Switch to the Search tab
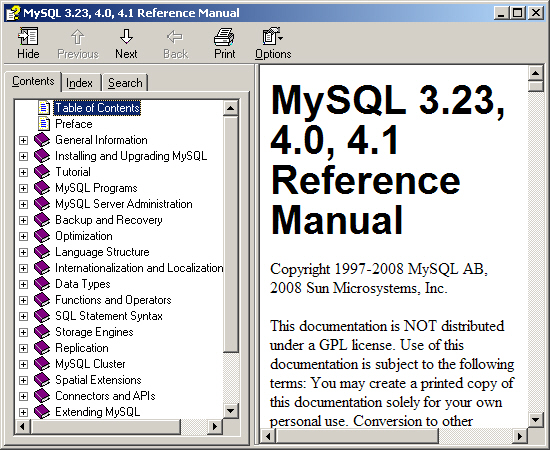Image resolution: width=550 pixels, height=450 pixels. click(x=125, y=83)
